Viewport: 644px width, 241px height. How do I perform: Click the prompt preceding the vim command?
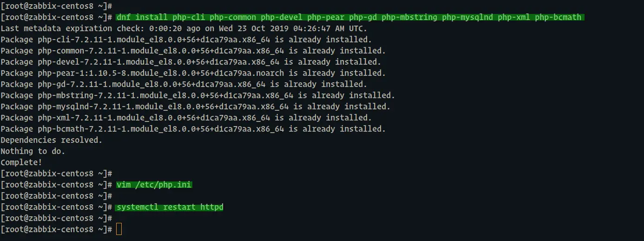[56, 185]
